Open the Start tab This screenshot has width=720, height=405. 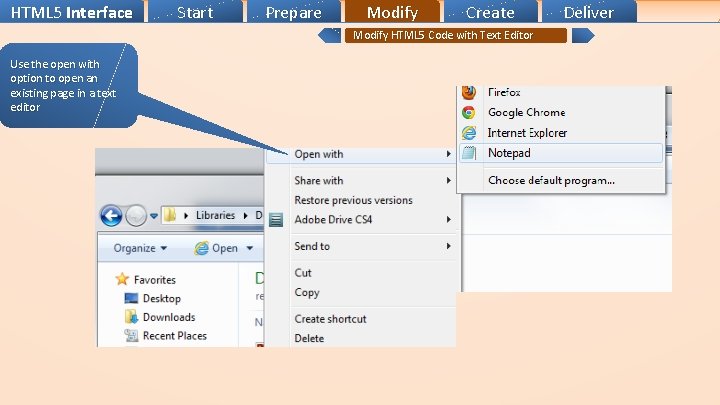point(195,11)
